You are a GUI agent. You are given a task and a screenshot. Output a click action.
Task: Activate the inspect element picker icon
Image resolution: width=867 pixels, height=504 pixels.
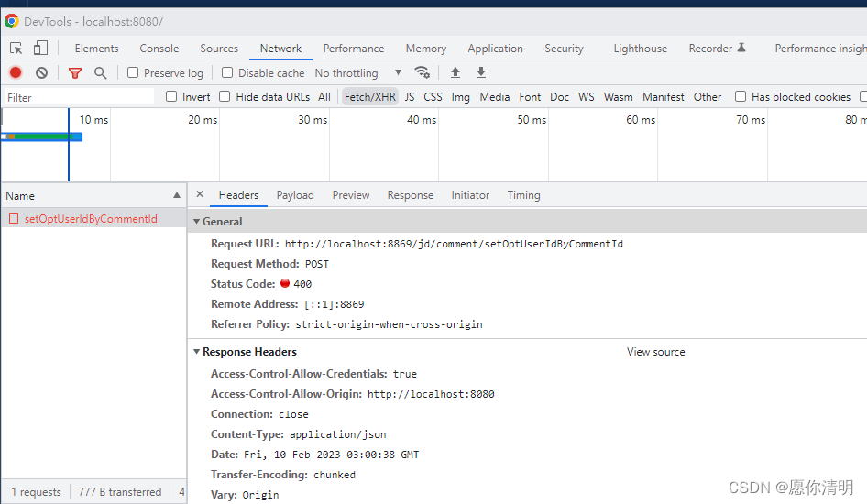(16, 48)
